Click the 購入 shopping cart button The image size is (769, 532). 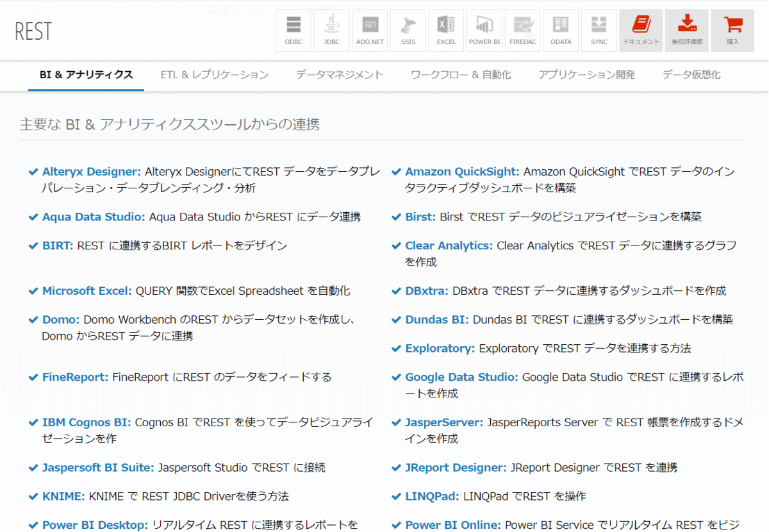[732, 31]
